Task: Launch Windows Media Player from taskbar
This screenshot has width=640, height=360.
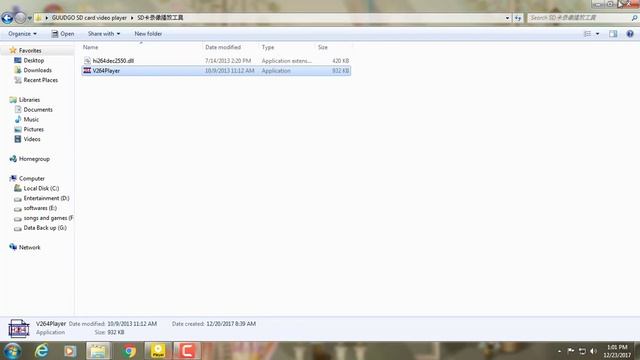Action: (x=70, y=351)
